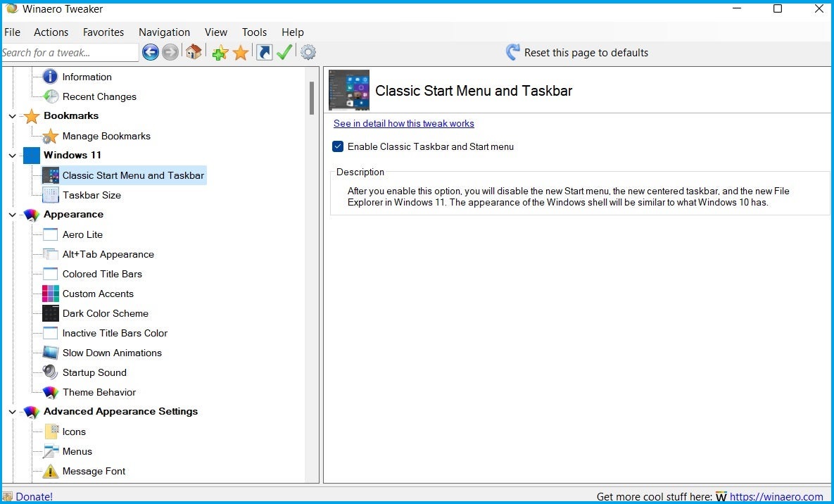Open the File menu

[x=12, y=32]
